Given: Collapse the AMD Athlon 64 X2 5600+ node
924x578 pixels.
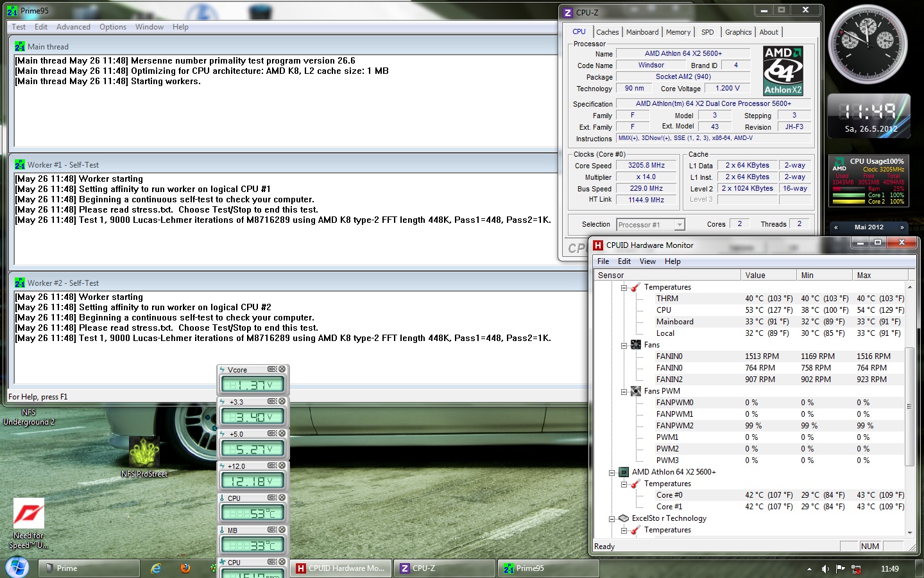Looking at the screenshot, I should [x=612, y=473].
